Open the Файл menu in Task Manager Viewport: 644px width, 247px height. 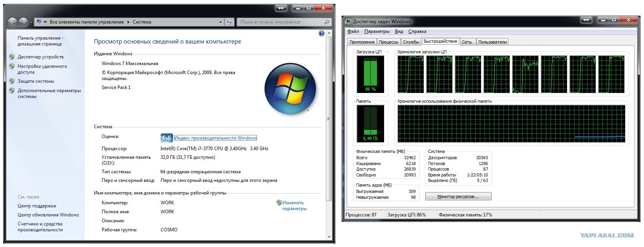[353, 31]
